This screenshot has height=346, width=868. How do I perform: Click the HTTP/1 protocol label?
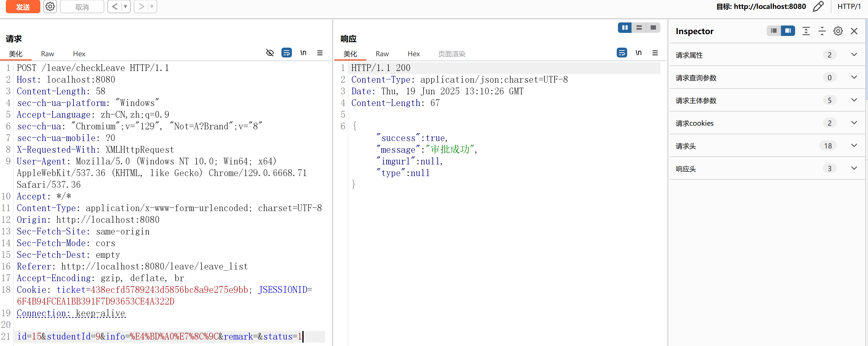tap(849, 6)
